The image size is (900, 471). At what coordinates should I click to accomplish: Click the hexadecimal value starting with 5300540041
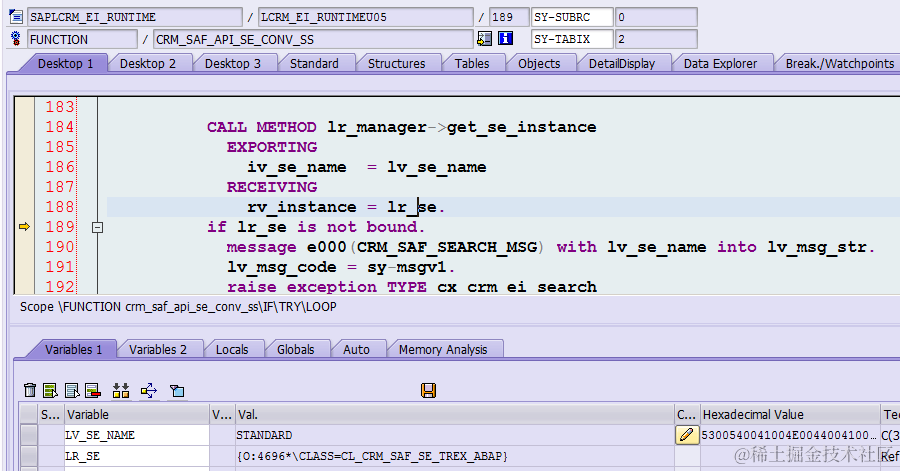790,435
